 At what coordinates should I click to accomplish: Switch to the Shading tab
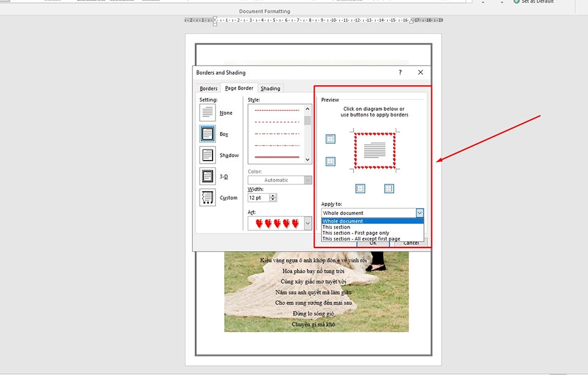point(270,88)
